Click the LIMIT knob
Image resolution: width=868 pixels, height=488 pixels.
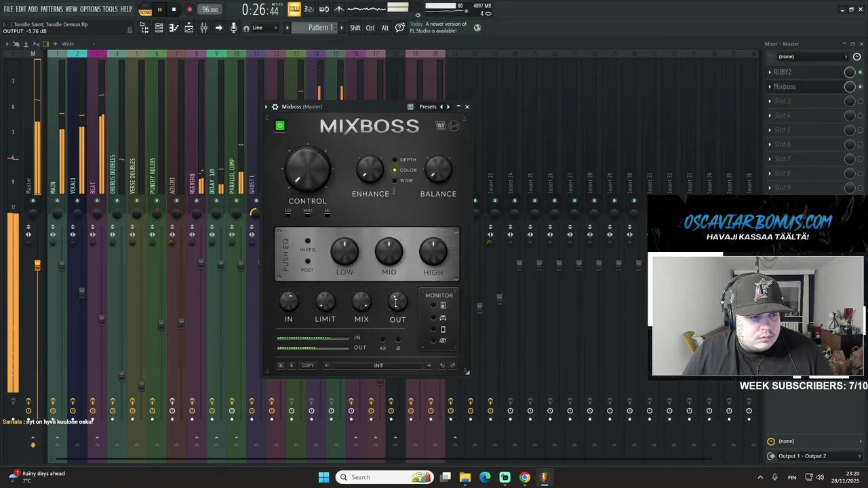coord(325,302)
